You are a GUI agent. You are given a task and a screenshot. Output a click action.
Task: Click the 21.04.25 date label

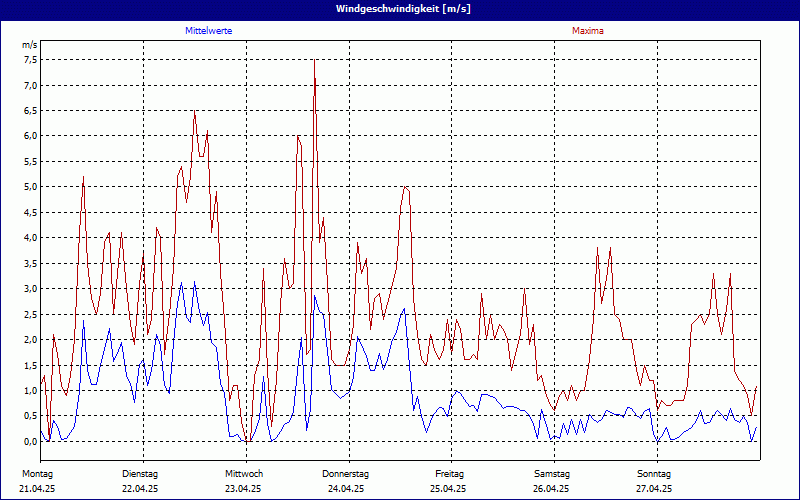(37, 489)
